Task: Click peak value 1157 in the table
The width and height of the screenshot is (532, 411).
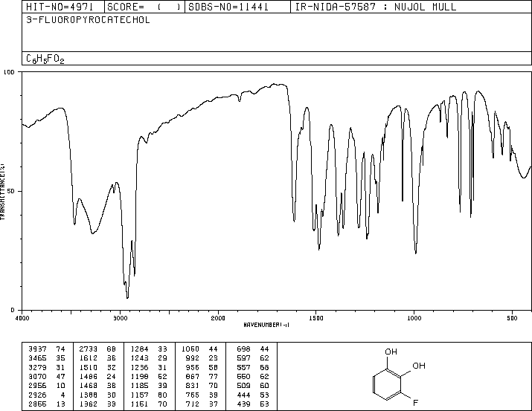Action: pos(139,395)
